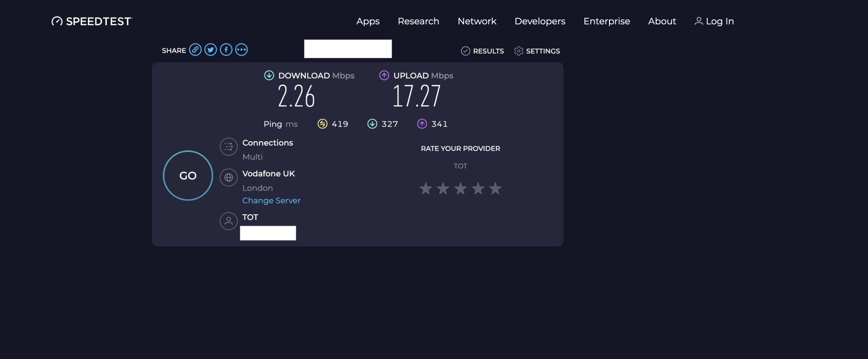
Task: Start the test with GO button
Action: (188, 176)
